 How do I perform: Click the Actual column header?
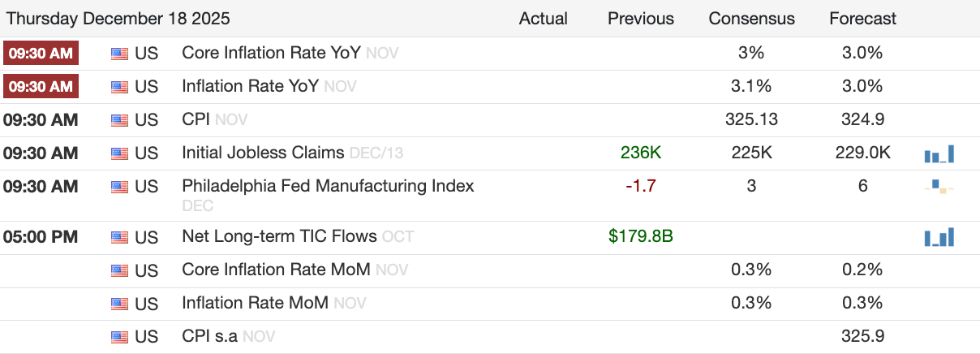[543, 19]
